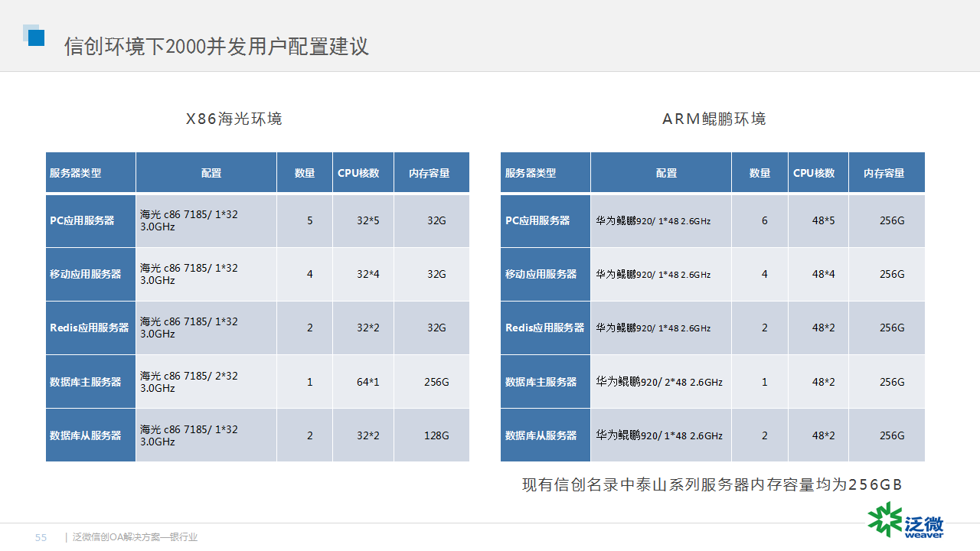Click 数据库主服务器 row label in ARM table
The height and width of the screenshot is (551, 980).
541,382
